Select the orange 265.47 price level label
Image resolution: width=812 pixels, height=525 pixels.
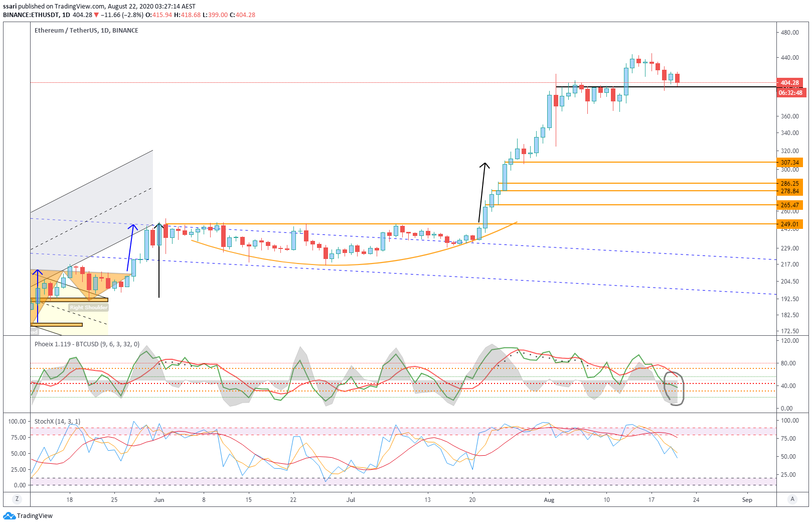click(790, 205)
